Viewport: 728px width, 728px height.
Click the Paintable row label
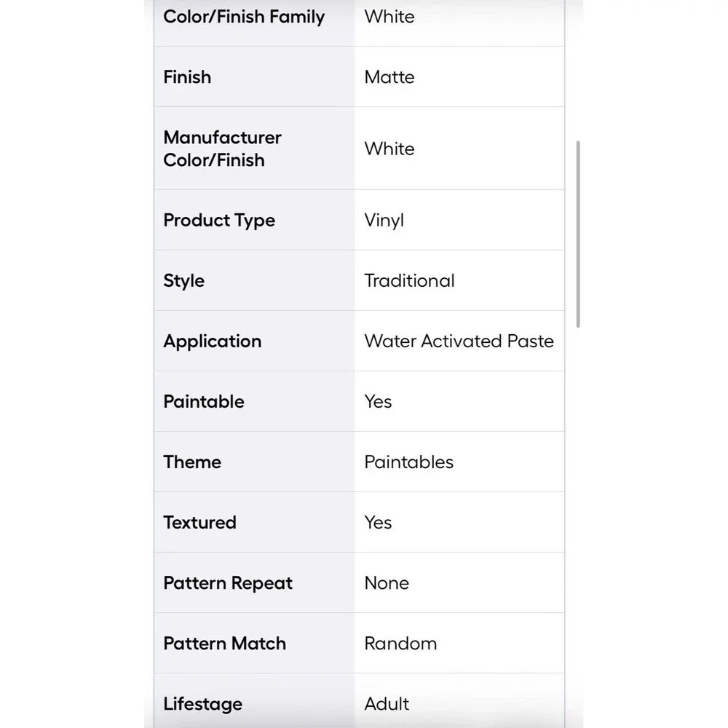pyautogui.click(x=203, y=402)
